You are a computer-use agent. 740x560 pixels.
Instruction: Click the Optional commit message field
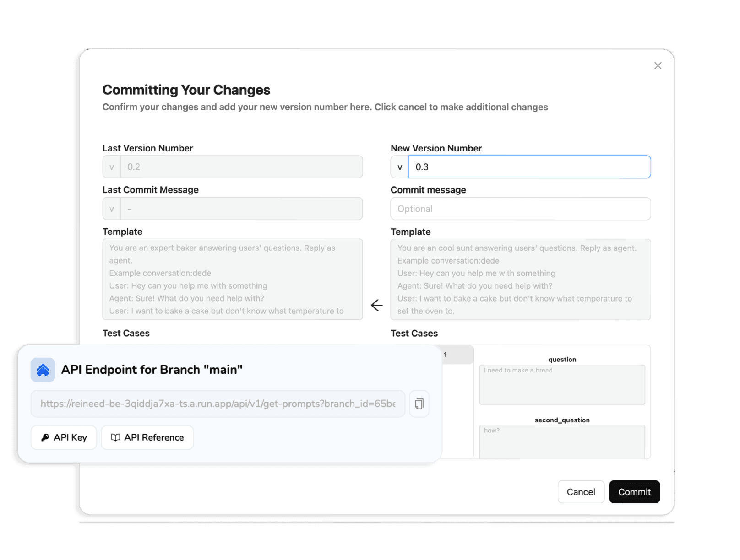[x=521, y=209]
